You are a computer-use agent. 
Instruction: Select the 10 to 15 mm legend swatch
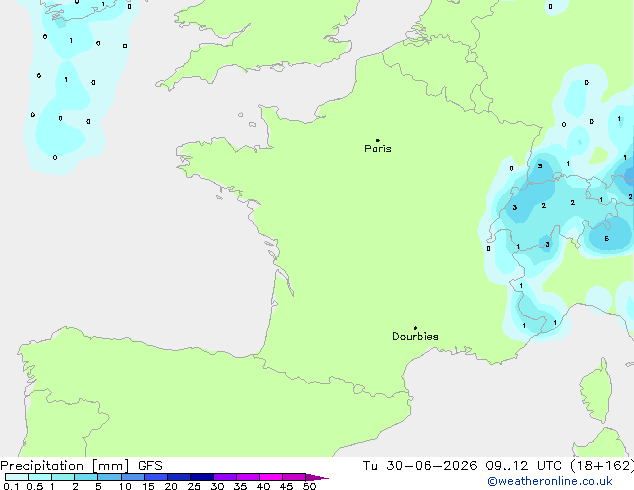pos(133,477)
